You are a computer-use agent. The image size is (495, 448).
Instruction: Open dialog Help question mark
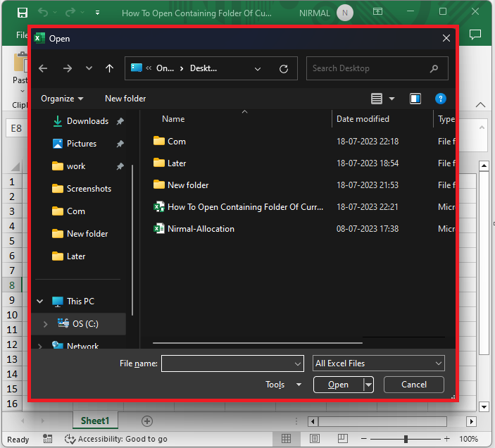coord(440,99)
